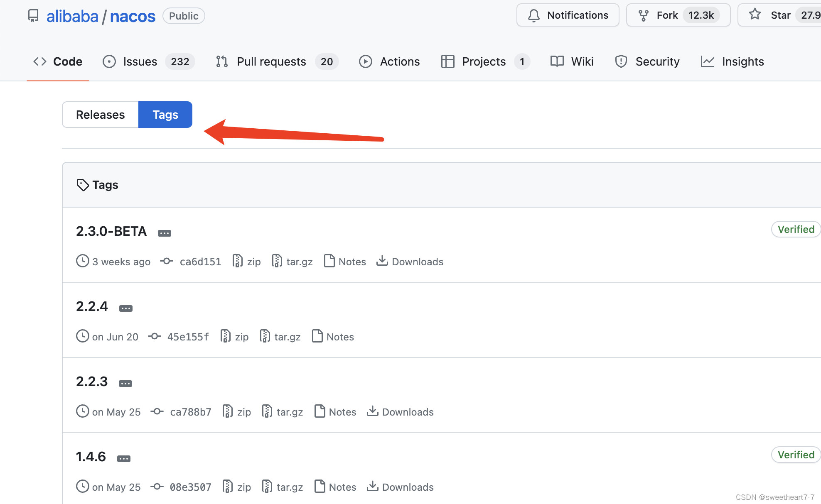Viewport: 821px width, 504px height.
Task: Click the Verified badge for 1.4.6
Action: (796, 455)
